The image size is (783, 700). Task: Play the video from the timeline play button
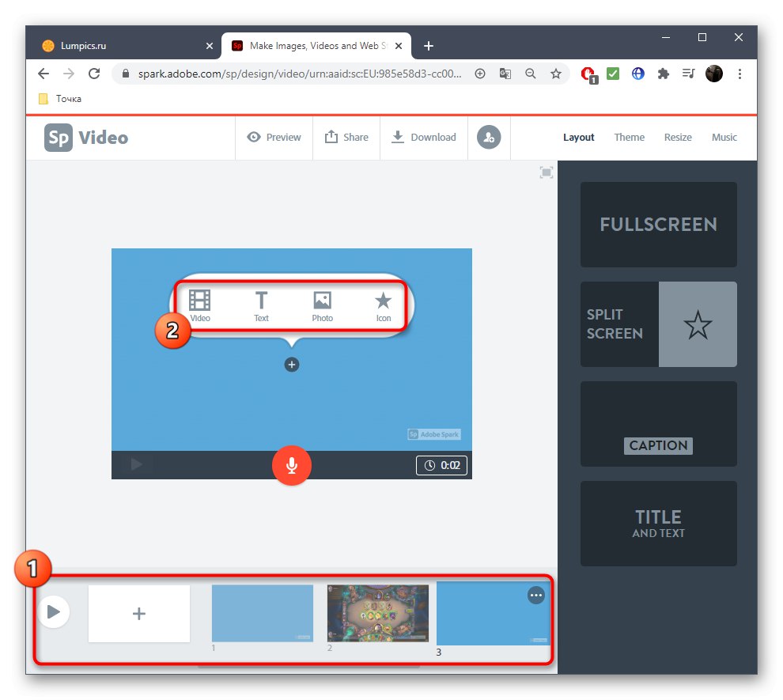pyautogui.click(x=54, y=611)
